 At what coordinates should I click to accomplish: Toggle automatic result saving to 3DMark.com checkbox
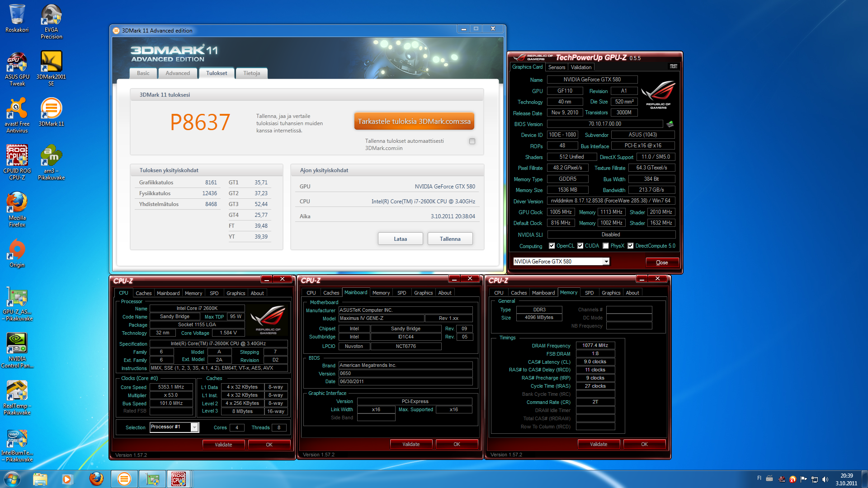pos(472,141)
